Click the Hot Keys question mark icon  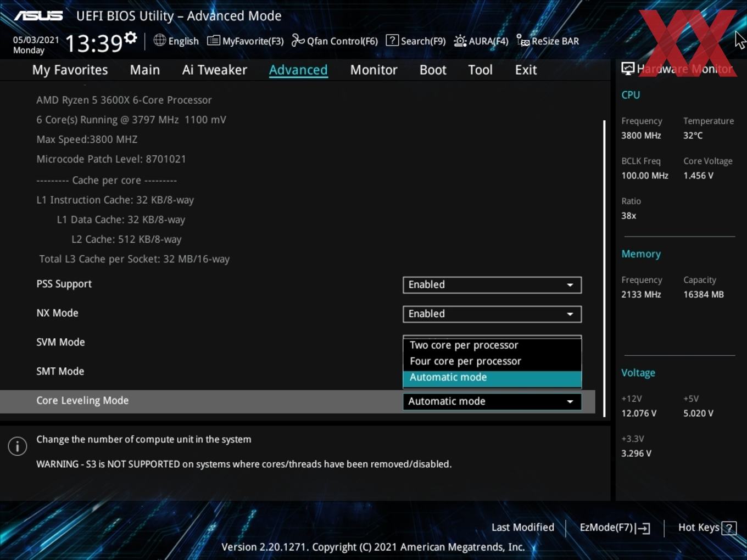point(729,528)
